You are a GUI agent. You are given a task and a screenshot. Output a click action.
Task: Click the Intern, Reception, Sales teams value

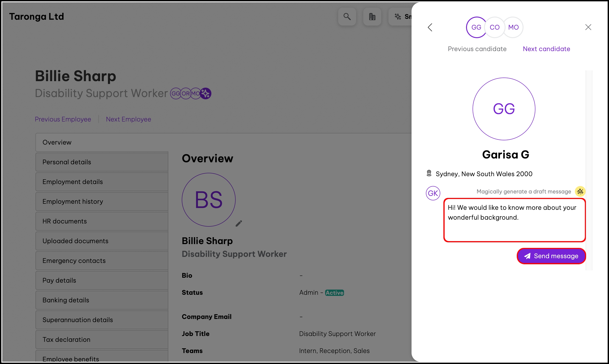click(x=334, y=351)
